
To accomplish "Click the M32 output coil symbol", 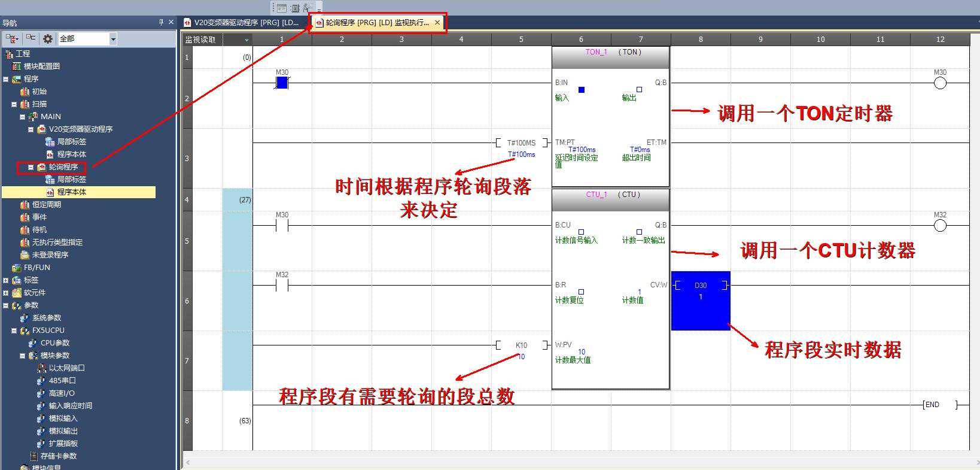I will pos(940,226).
